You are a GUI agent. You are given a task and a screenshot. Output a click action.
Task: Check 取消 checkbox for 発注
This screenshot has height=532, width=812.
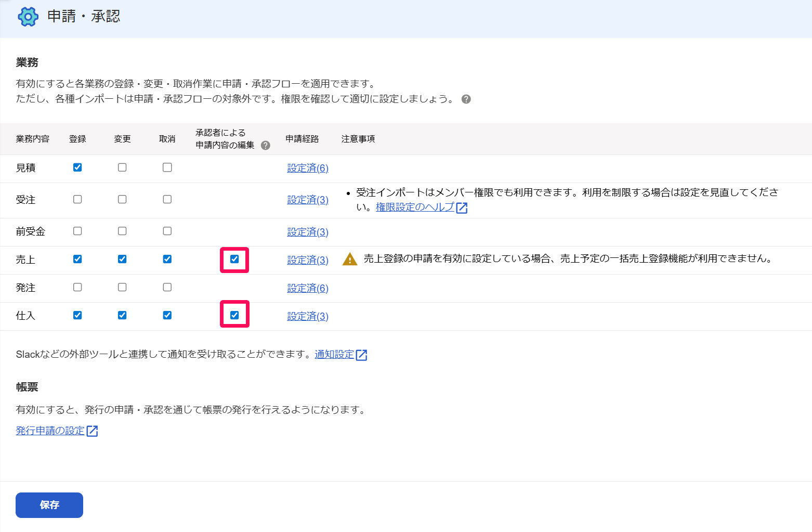coord(167,287)
